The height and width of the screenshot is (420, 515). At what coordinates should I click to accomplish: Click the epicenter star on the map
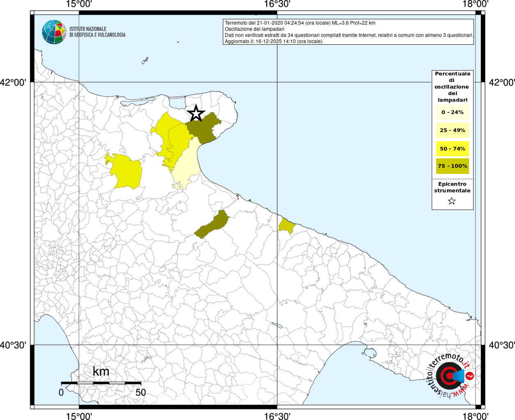click(x=196, y=113)
